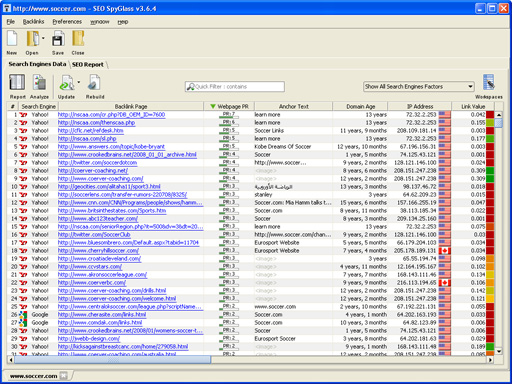The image size is (512, 384).
Task: Click the New project icon
Action: [x=12, y=39]
